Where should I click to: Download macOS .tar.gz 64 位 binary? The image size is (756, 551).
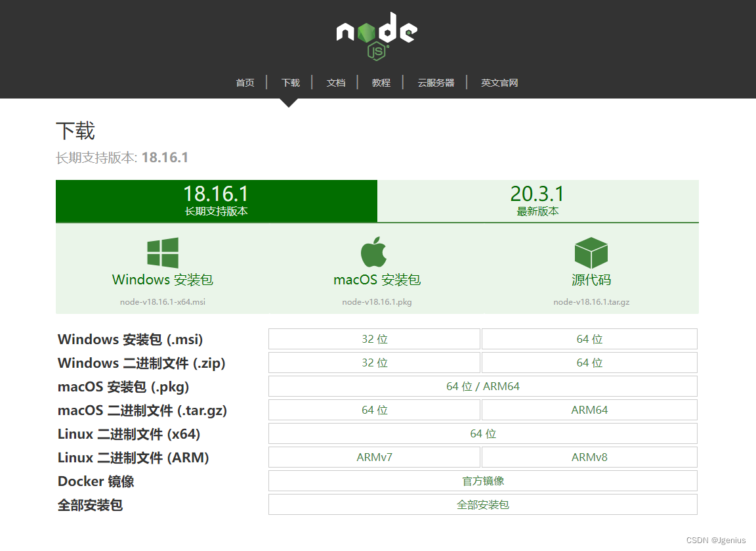tap(375, 410)
